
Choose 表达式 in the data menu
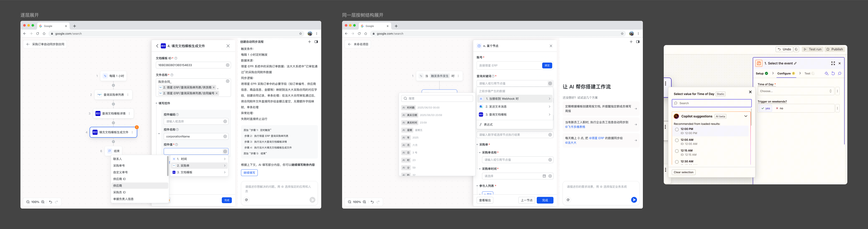[x=515, y=125]
